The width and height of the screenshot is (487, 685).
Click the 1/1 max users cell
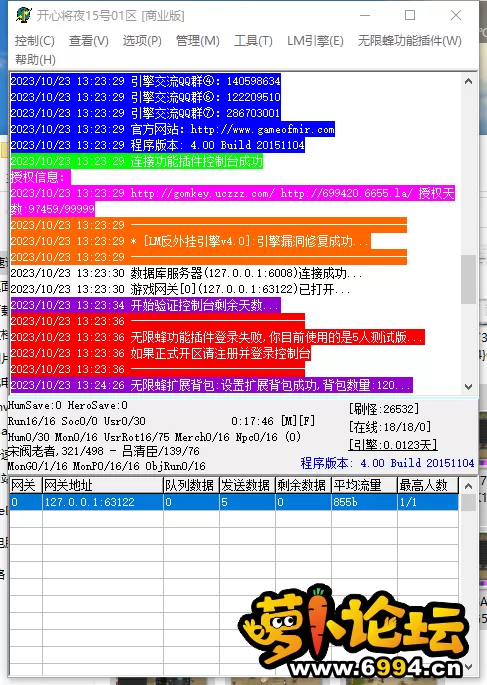coord(428,502)
